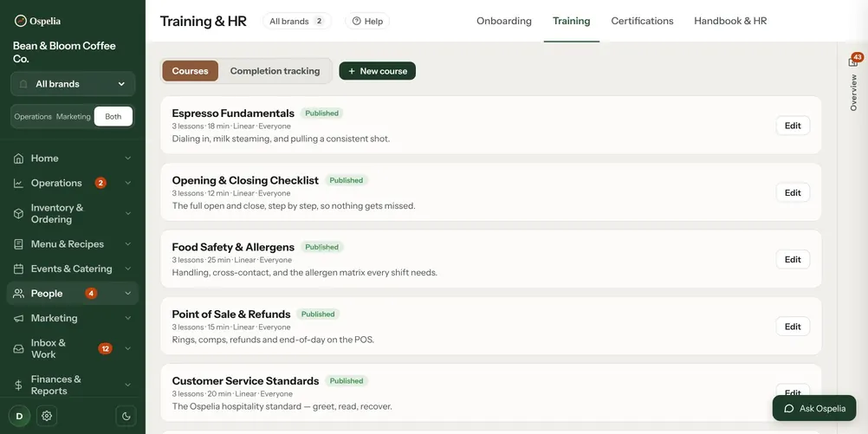The height and width of the screenshot is (434, 868).
Task: Open the Home sidebar item
Action: click(x=73, y=159)
